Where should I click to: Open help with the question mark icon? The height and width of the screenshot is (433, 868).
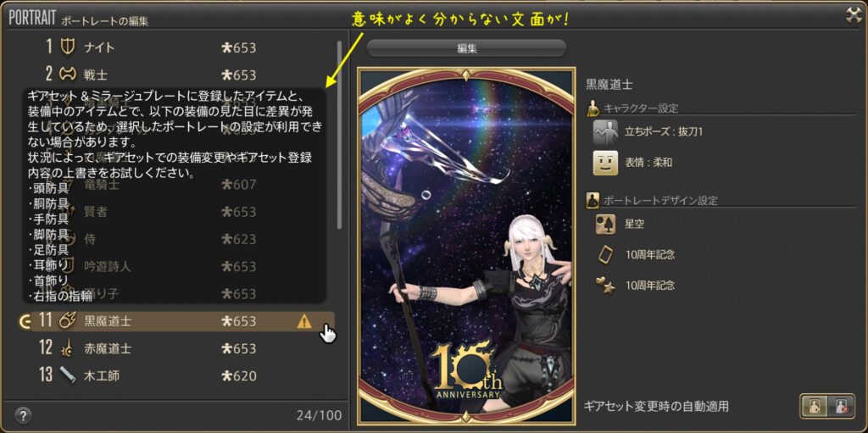[23, 414]
